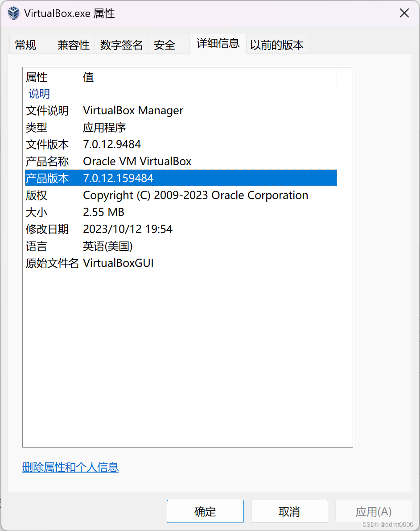This screenshot has height=531, width=420.
Task: Click the 应用(A) button
Action: tap(374, 511)
